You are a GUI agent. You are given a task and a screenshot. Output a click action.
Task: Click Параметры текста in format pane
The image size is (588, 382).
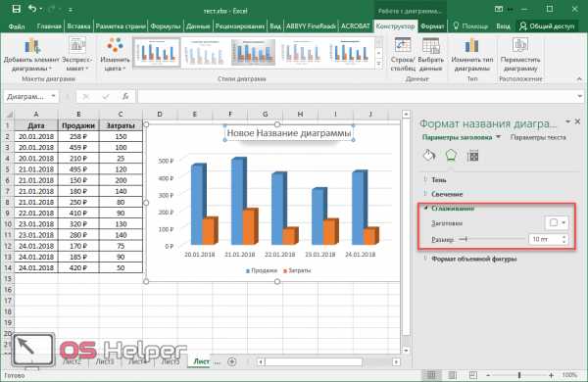tap(538, 137)
